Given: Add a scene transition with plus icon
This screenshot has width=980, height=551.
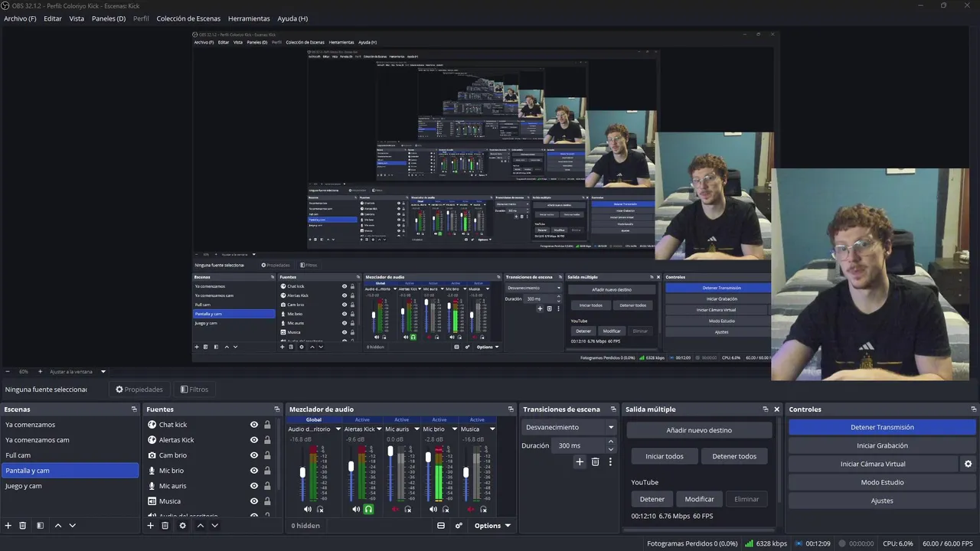Looking at the screenshot, I should tap(580, 461).
